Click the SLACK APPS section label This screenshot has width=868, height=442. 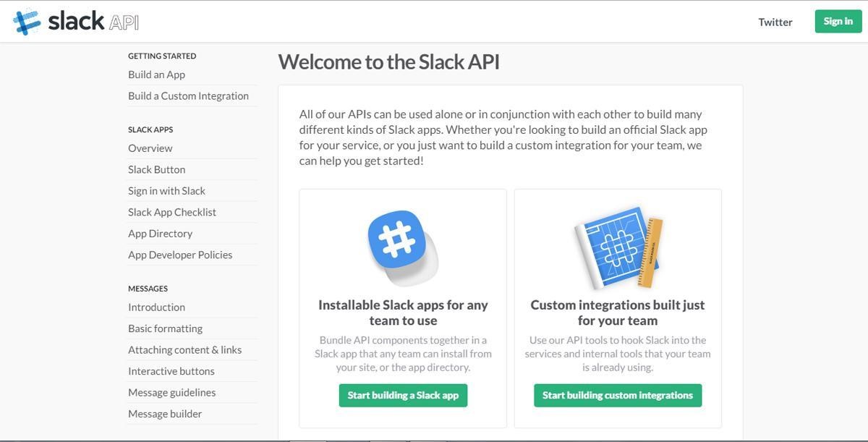tap(150, 129)
